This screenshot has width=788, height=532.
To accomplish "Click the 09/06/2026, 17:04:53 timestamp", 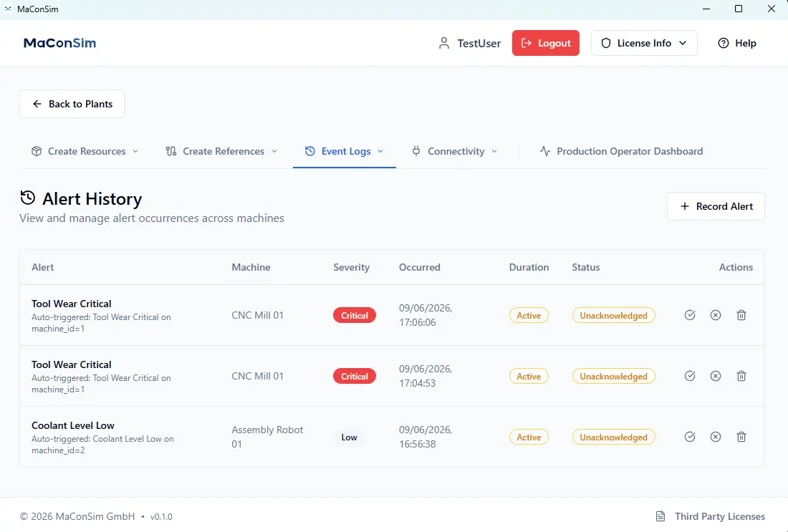I will pos(426,376).
